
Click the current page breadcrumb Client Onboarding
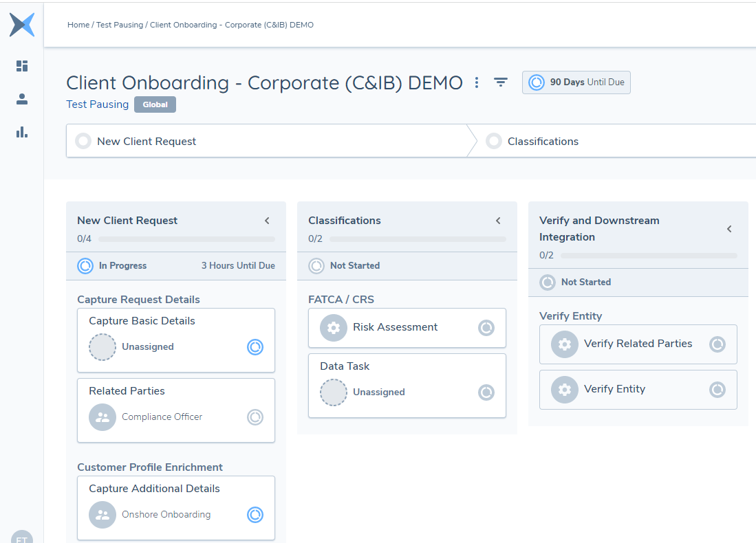[x=231, y=25]
